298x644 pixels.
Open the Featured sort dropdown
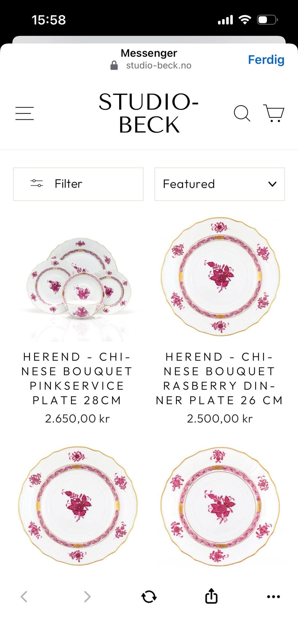[x=219, y=184]
